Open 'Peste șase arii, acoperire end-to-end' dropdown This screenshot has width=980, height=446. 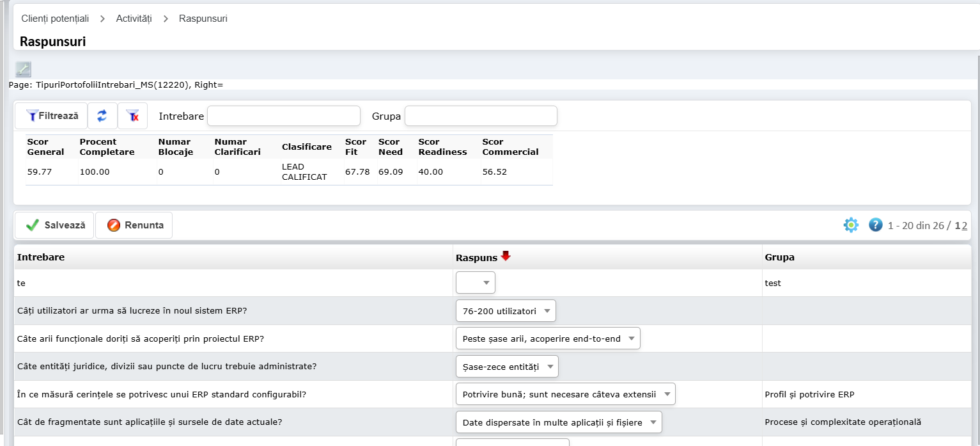click(x=548, y=338)
